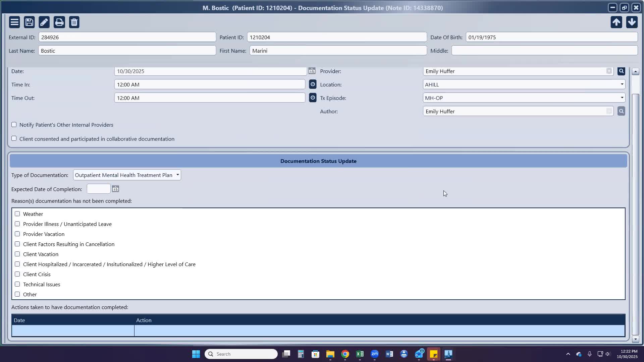Check the Other reason
This screenshot has width=644, height=362.
point(17,294)
